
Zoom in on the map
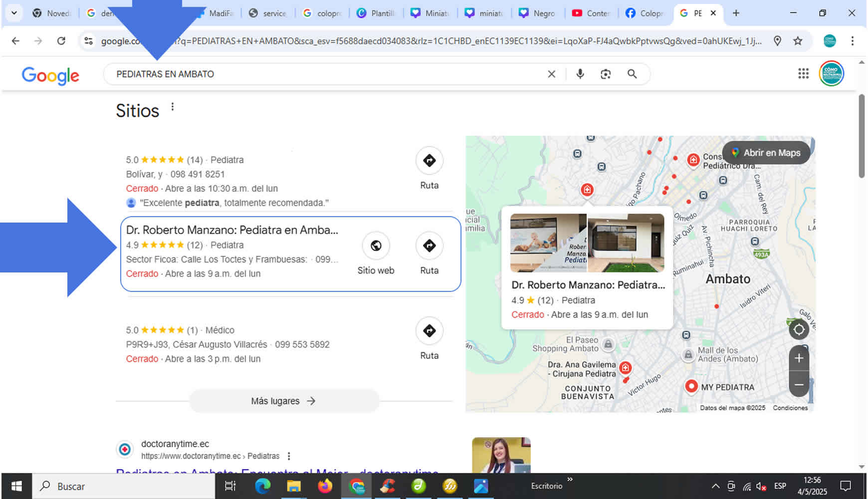click(x=799, y=358)
